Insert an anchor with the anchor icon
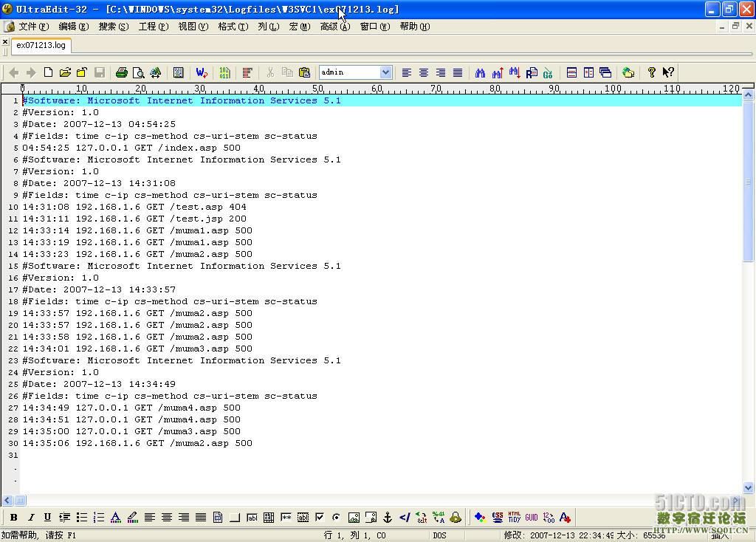Image resolution: width=756 pixels, height=542 pixels. click(387, 518)
